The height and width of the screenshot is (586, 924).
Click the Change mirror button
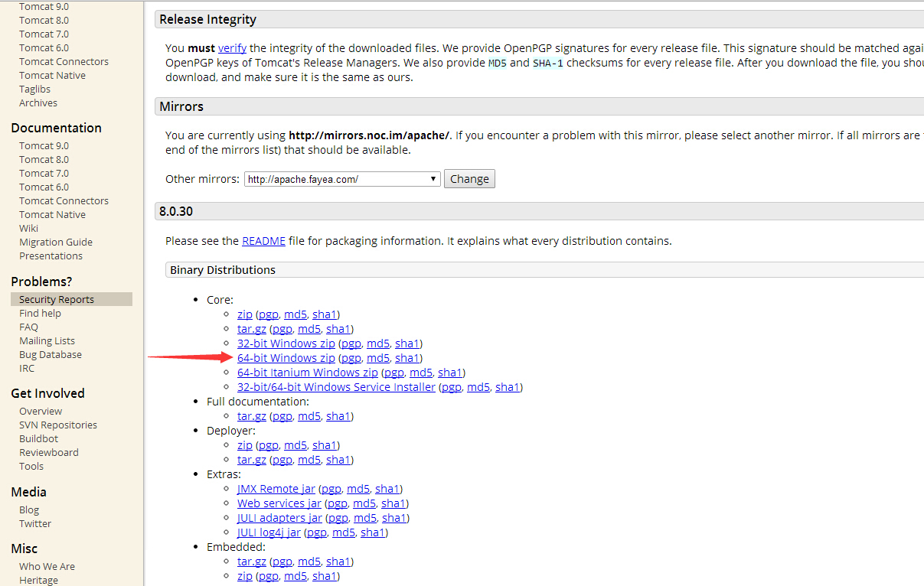click(x=469, y=179)
